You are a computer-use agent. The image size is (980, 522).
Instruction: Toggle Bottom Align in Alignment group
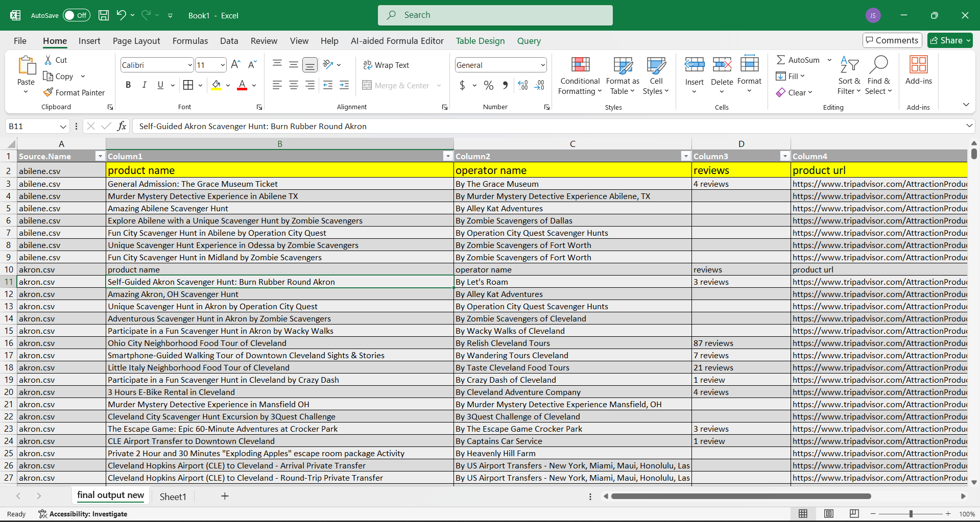click(x=309, y=65)
